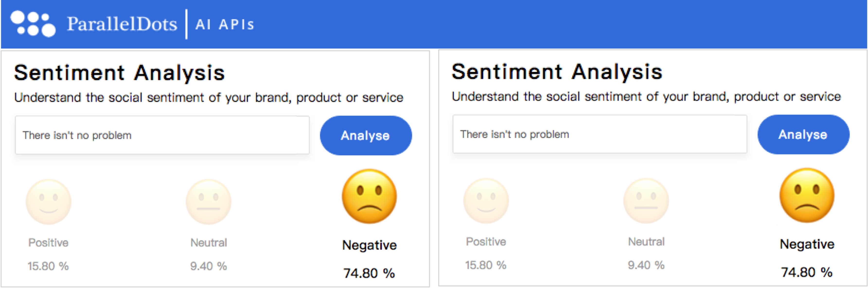Click the ParallelDots brand name text
Image resolution: width=868 pixels, height=288 pixels.
click(x=122, y=24)
